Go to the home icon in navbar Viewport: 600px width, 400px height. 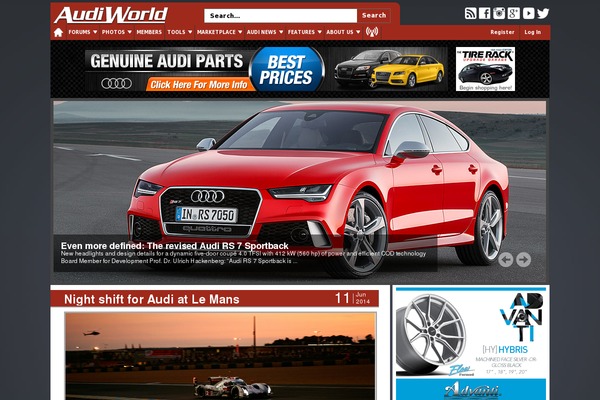point(58,33)
